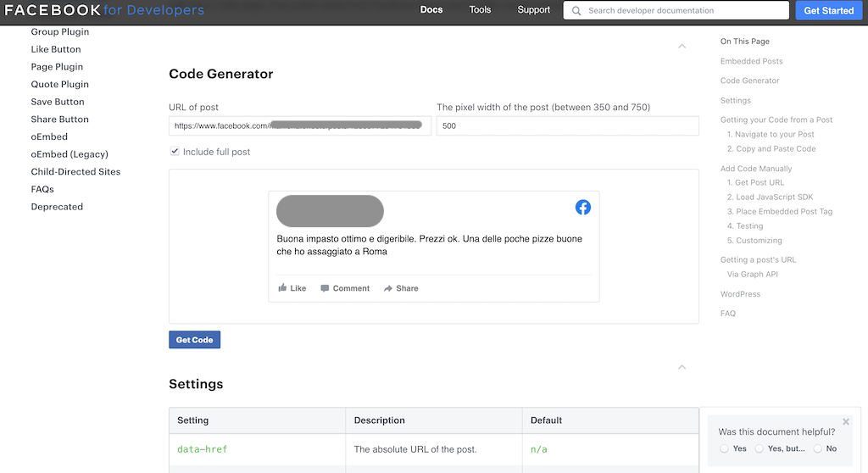
Task: Click the Get Code button
Action: 194,340
